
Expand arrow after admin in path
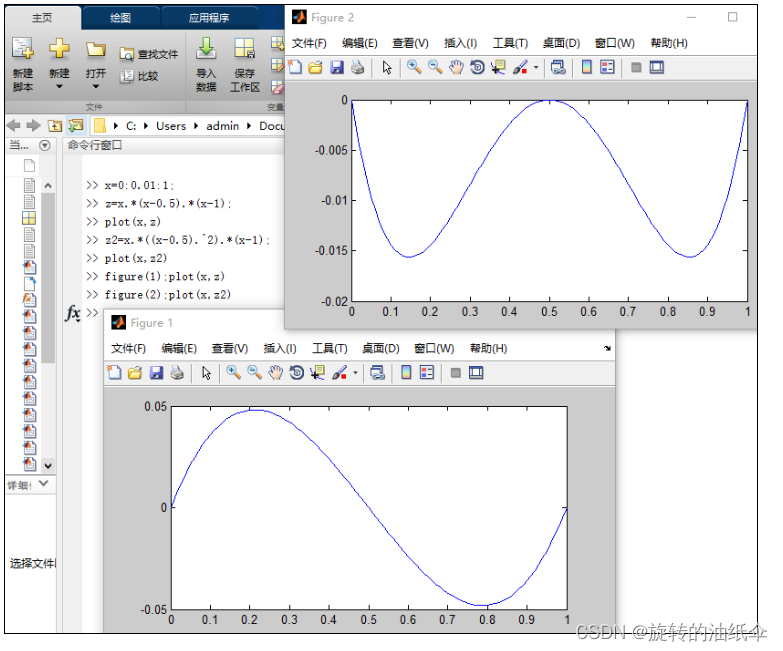(x=249, y=126)
